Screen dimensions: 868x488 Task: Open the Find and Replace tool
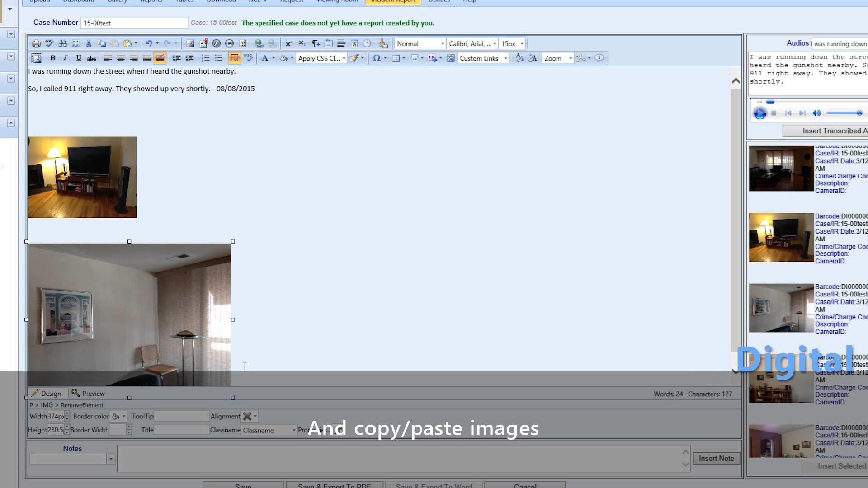(63, 43)
